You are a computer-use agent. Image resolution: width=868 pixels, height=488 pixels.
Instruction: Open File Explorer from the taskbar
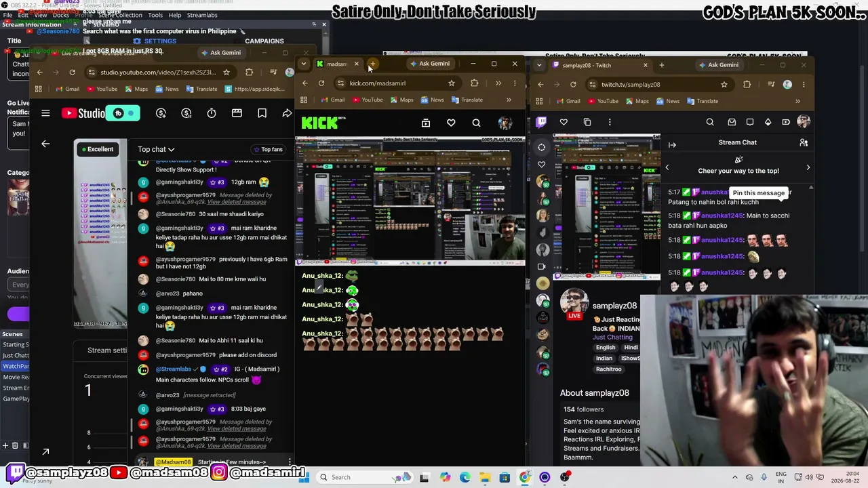[485, 477]
